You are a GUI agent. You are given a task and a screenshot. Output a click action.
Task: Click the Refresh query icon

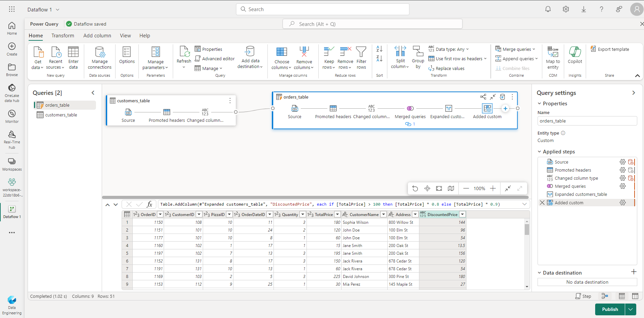(x=184, y=51)
